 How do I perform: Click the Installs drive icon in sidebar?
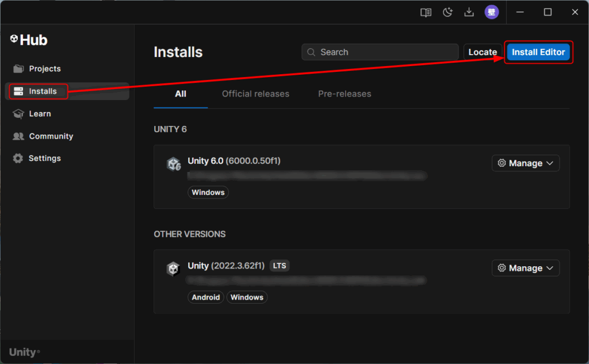pos(18,91)
